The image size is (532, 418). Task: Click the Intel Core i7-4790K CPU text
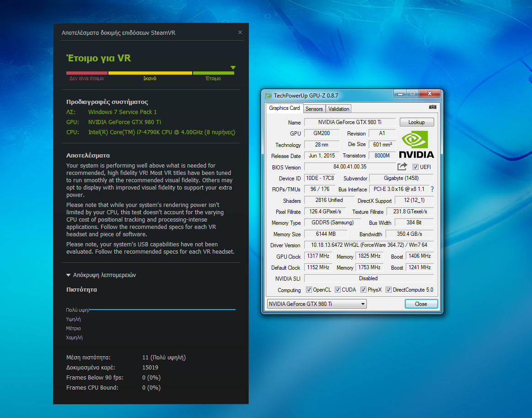[161, 132]
